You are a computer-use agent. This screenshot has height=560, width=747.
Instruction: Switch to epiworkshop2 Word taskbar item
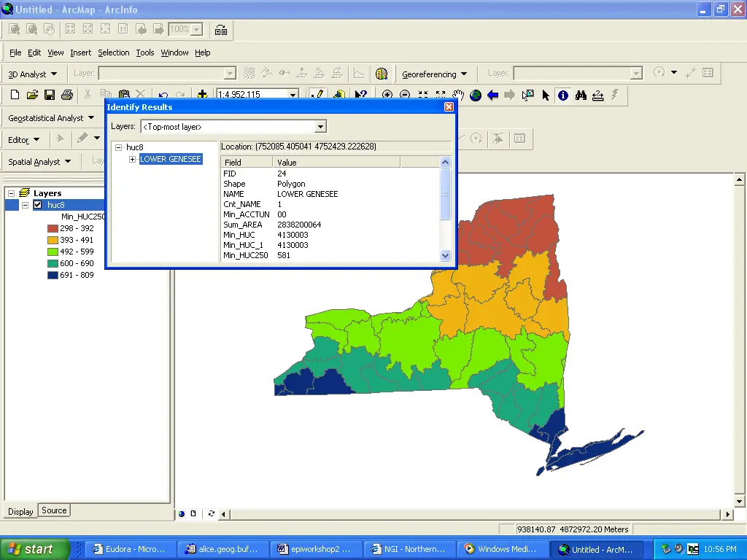coord(316,549)
